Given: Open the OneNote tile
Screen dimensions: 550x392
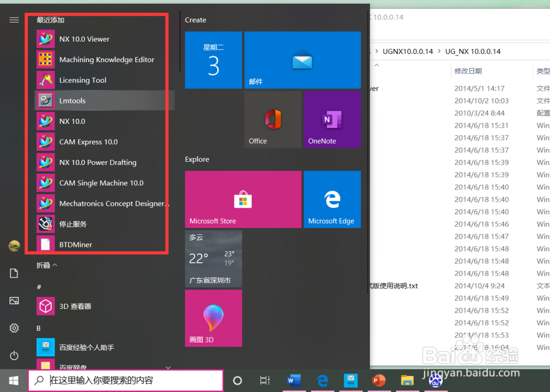Looking at the screenshot, I should (332, 119).
